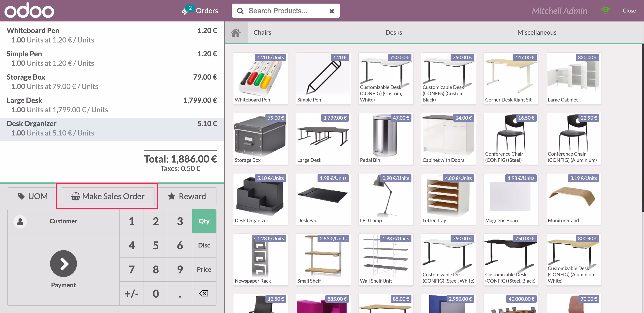Screen dimensions: 644x313
Task: Add Large Cabinet product
Action: point(574,78)
